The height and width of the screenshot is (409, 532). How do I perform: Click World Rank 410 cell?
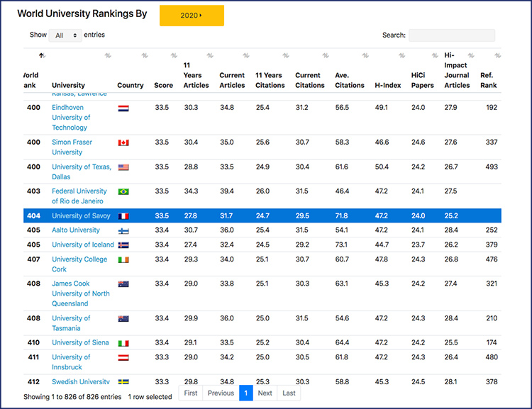33,342
